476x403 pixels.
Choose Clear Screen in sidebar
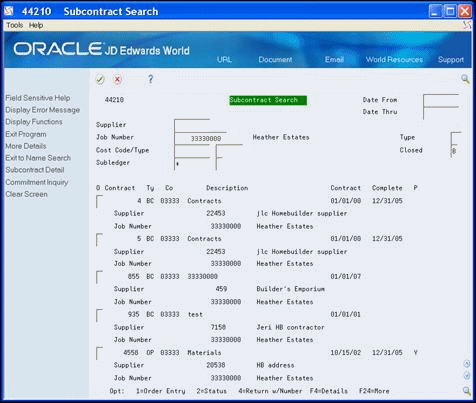tap(26, 194)
